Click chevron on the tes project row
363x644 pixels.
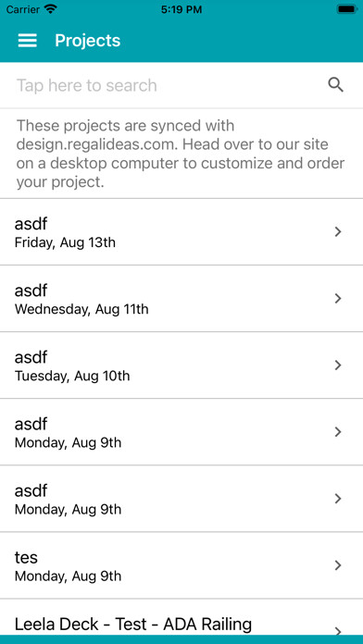pyautogui.click(x=338, y=565)
